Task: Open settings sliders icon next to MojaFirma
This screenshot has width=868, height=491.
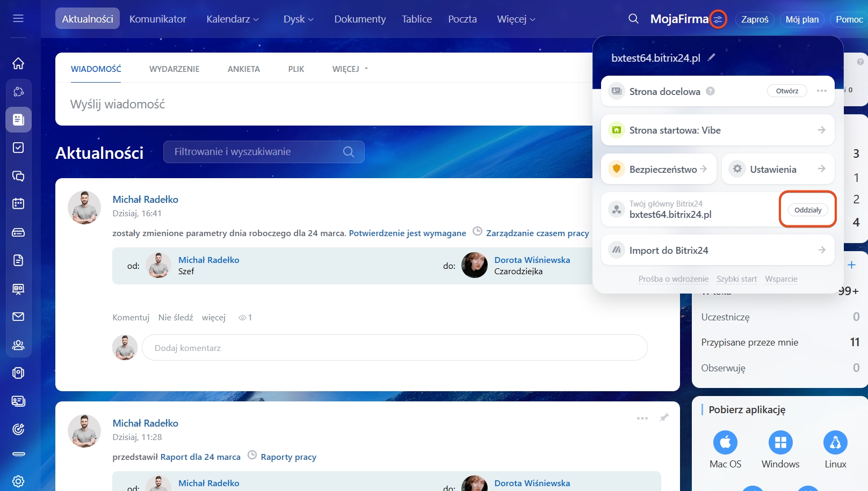Action: [x=718, y=20]
